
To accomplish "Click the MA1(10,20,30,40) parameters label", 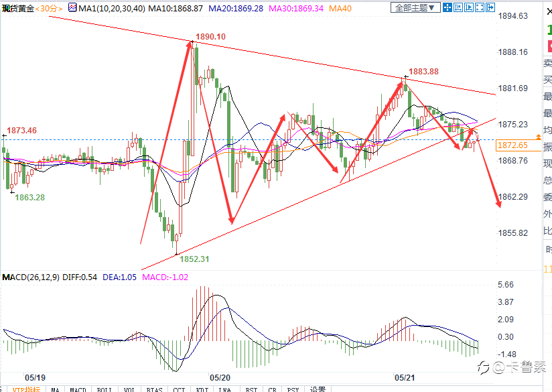I will (x=112, y=9).
